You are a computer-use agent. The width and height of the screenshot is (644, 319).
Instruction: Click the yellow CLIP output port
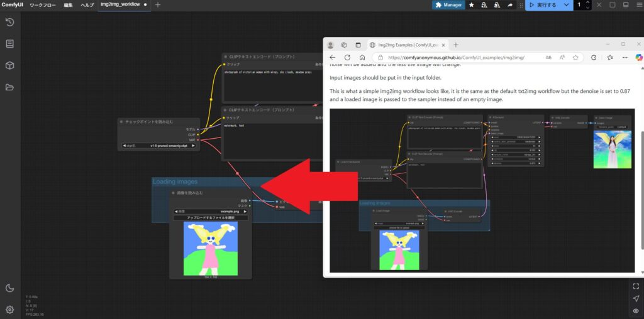point(197,134)
